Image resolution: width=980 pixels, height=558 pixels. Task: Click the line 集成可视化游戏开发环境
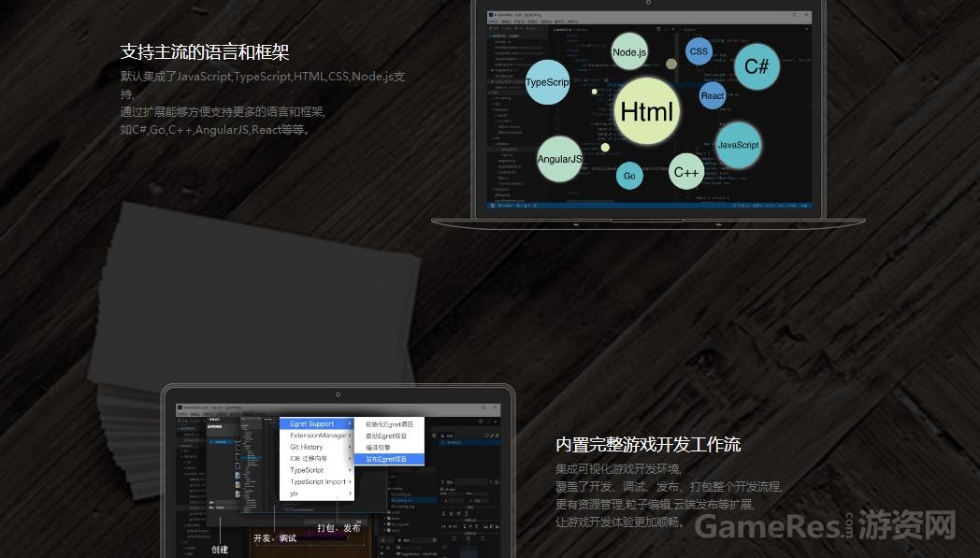coord(619,468)
